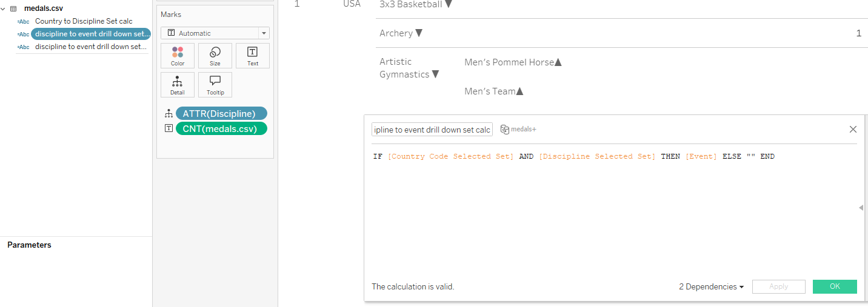Click the medals+ data source icon

(504, 129)
